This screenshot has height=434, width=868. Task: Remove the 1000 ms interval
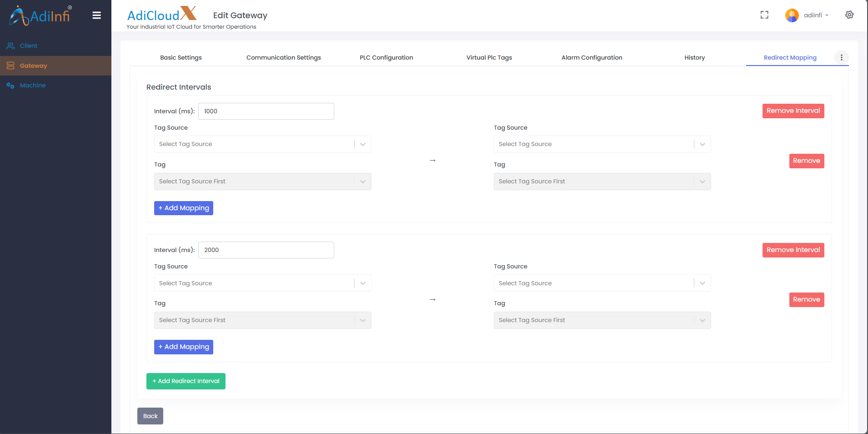click(793, 111)
